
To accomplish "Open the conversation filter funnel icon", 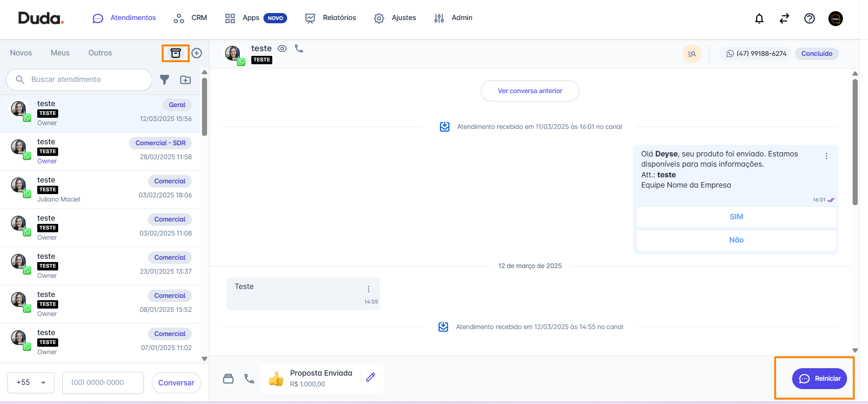I will click(164, 80).
